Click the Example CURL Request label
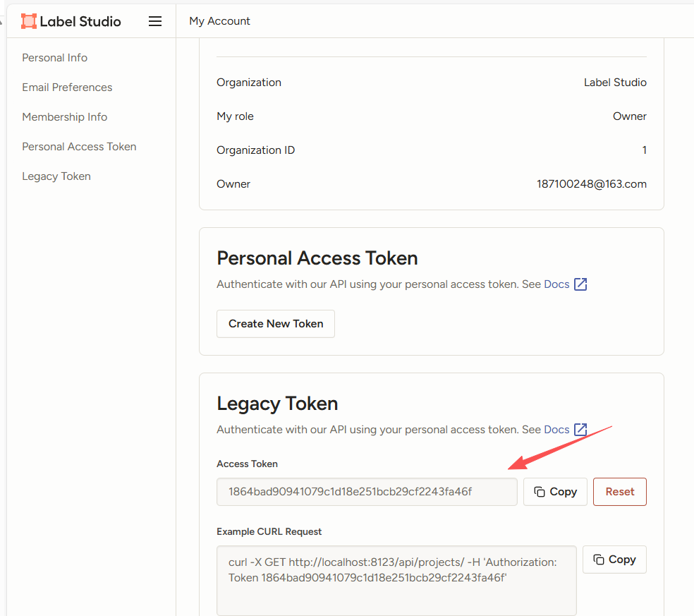This screenshot has width=694, height=616. [x=269, y=531]
